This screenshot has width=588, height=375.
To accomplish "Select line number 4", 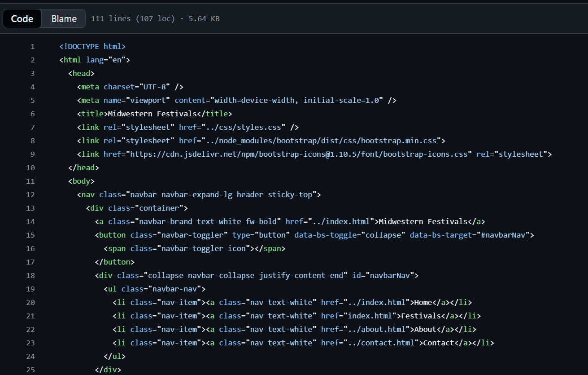I will coord(32,87).
